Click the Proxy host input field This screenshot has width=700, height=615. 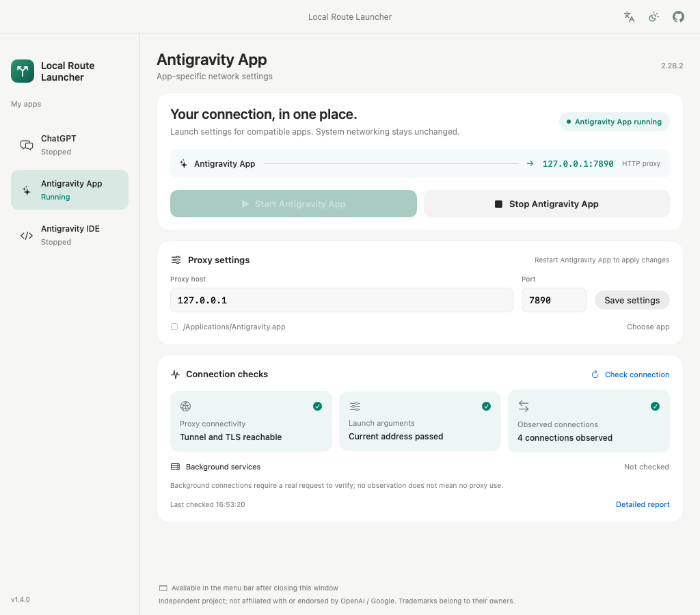pyautogui.click(x=342, y=300)
